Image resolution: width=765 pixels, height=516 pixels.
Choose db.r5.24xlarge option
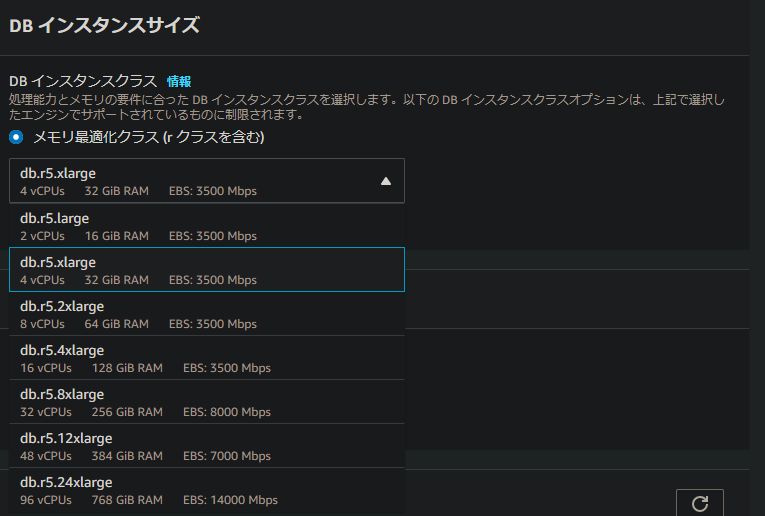[x=207, y=490]
